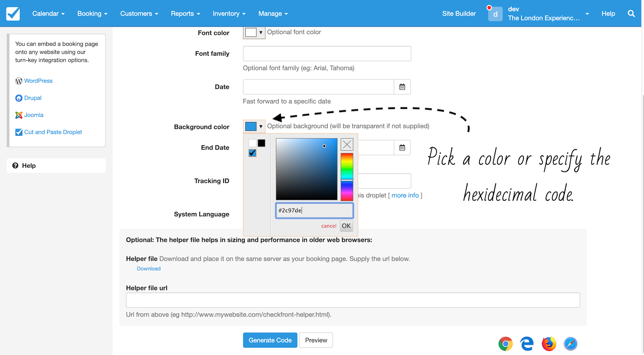644x355 pixels.
Task: Confirm color with OK button
Action: pyautogui.click(x=346, y=226)
